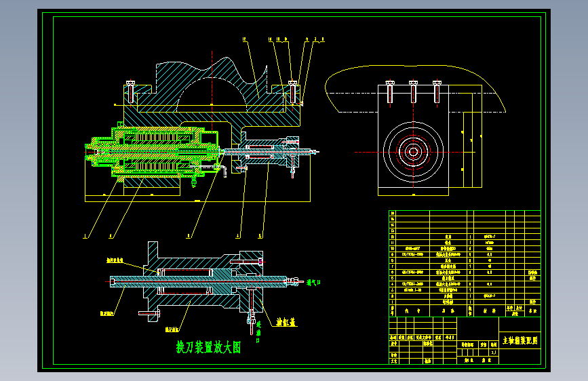
Task: Select the 油缸盖 leader label
Action: pos(286,322)
